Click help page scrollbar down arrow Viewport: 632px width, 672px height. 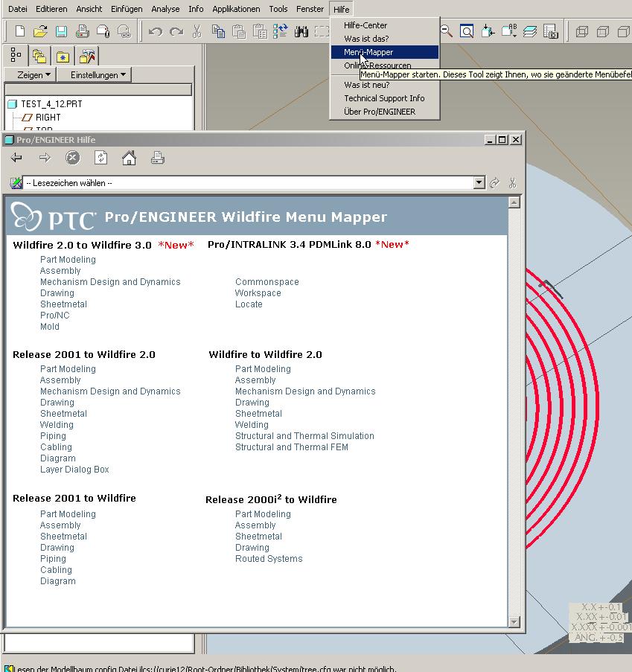coord(514,621)
